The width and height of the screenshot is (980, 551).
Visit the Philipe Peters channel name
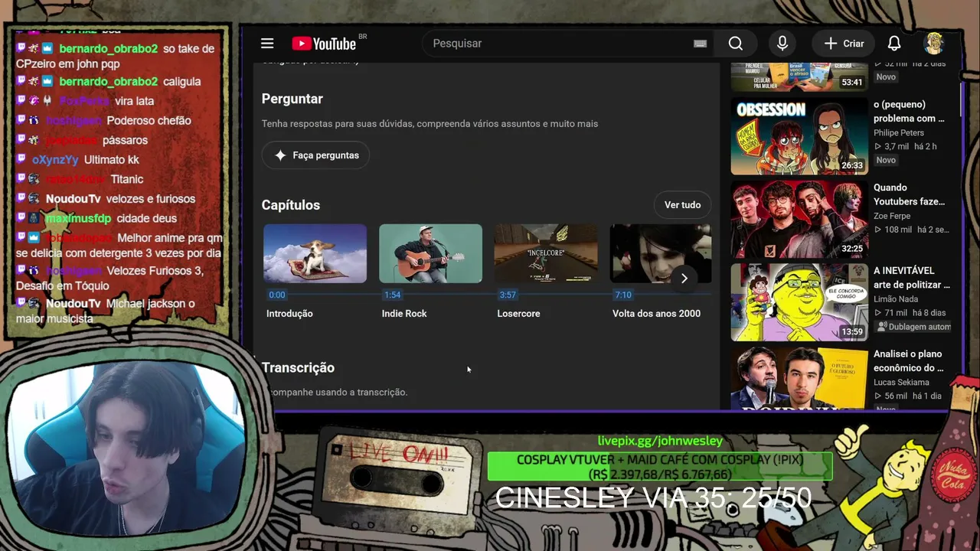(x=899, y=132)
